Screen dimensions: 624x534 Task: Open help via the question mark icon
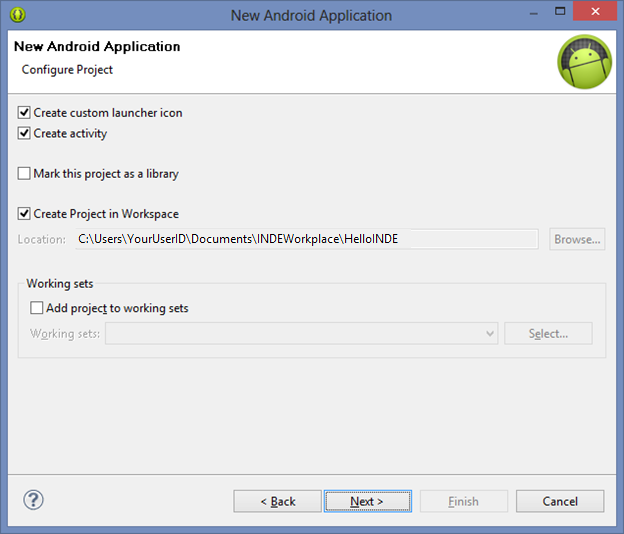[x=33, y=500]
